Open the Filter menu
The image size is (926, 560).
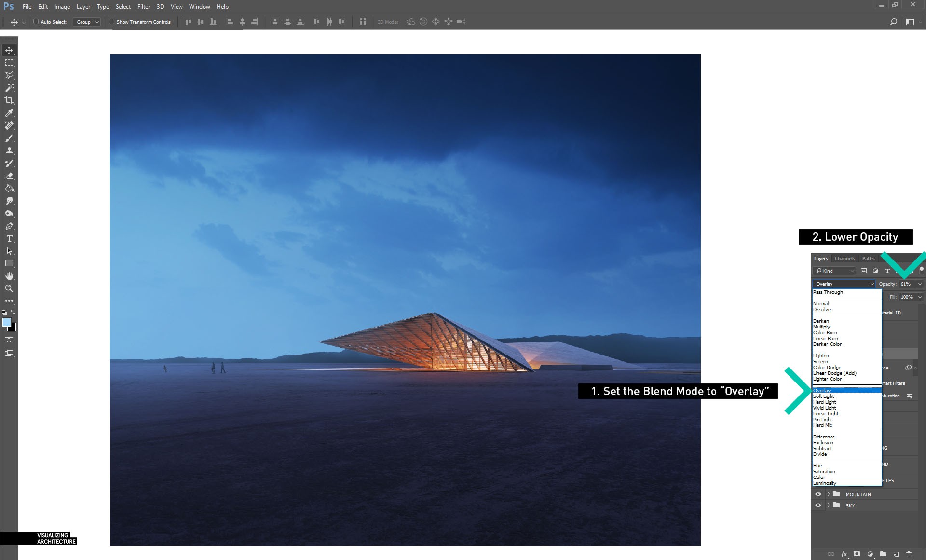coord(143,7)
